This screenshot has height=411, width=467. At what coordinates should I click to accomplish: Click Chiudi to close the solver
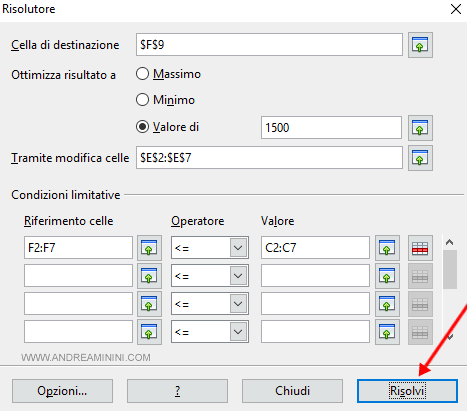(292, 391)
